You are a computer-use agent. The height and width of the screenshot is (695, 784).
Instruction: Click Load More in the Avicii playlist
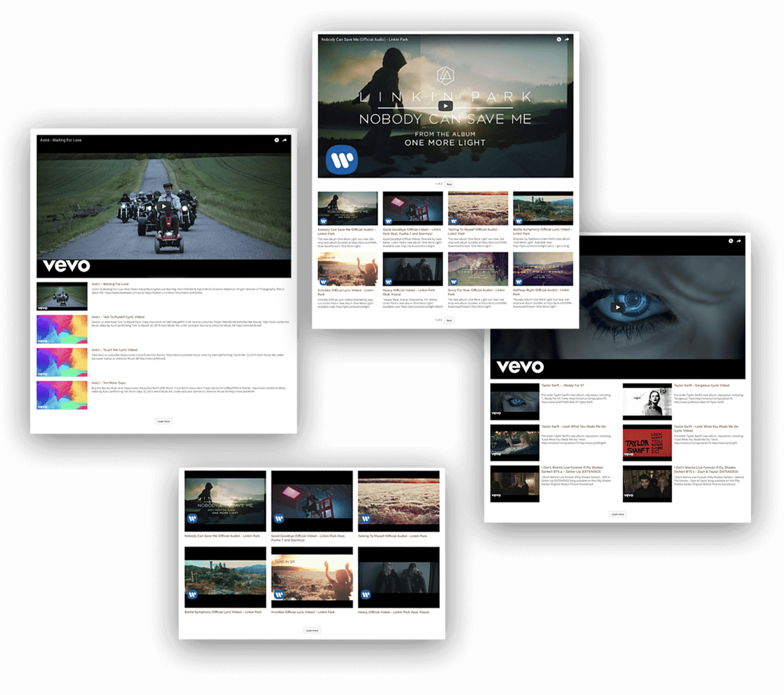pos(163,421)
